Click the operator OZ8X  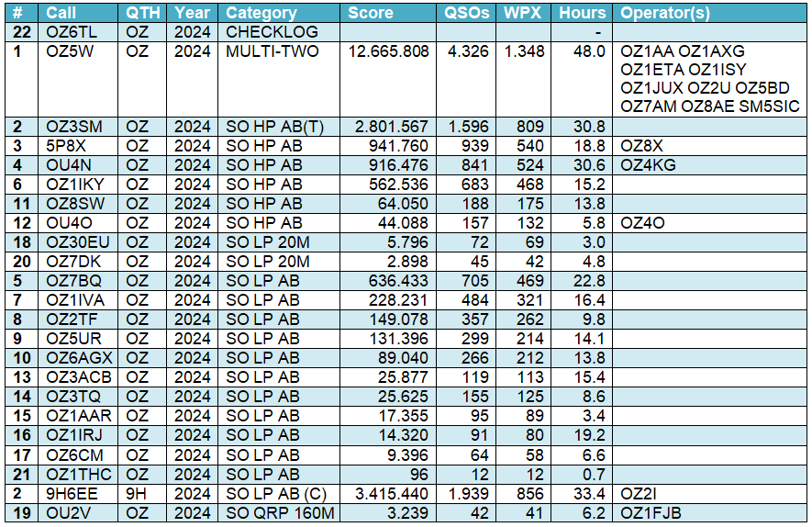(x=641, y=146)
